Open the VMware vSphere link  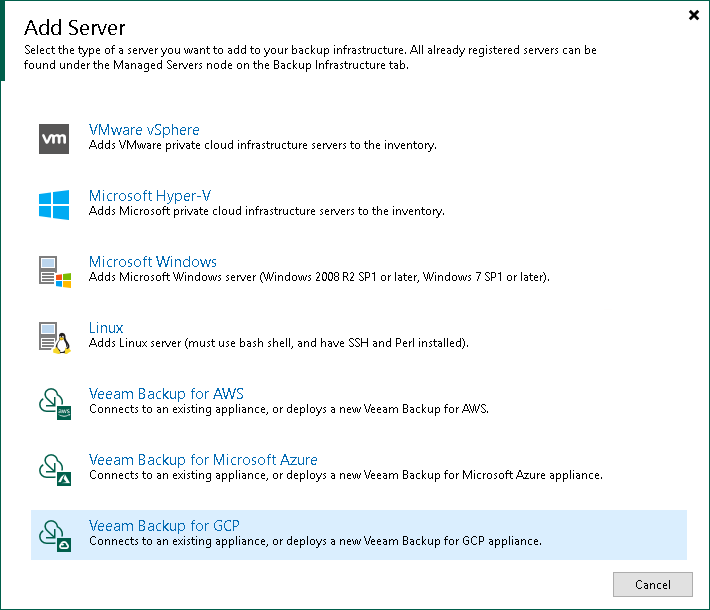point(144,130)
